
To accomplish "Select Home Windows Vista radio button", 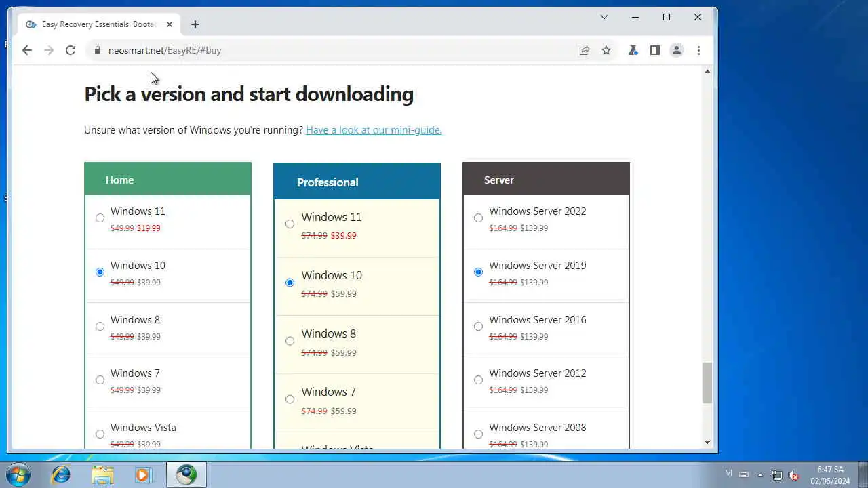I will (100, 434).
